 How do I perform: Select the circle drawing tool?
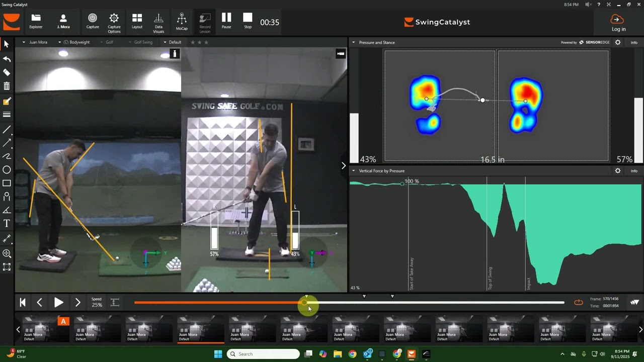tap(7, 170)
